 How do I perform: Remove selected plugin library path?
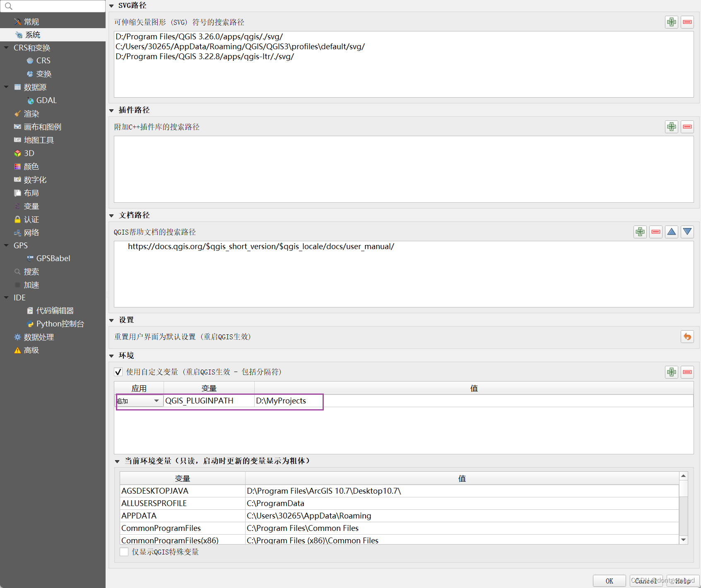[x=687, y=127]
